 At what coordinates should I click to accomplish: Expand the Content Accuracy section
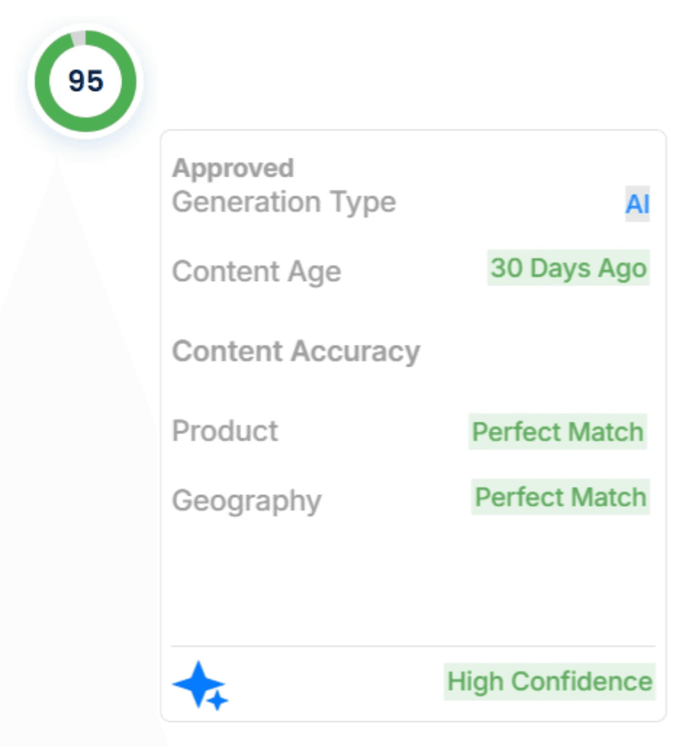point(295,351)
